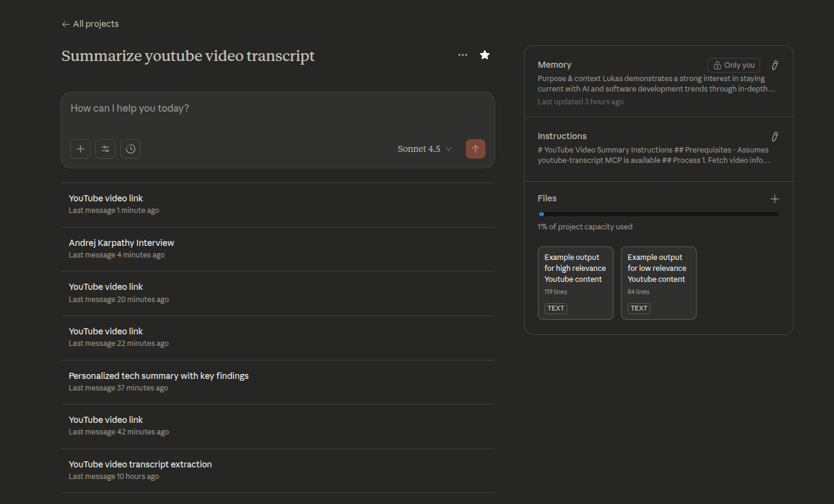The width and height of the screenshot is (834, 504).
Task: Open the Sonnet 4.5 model selector dropdown
Action: (424, 149)
